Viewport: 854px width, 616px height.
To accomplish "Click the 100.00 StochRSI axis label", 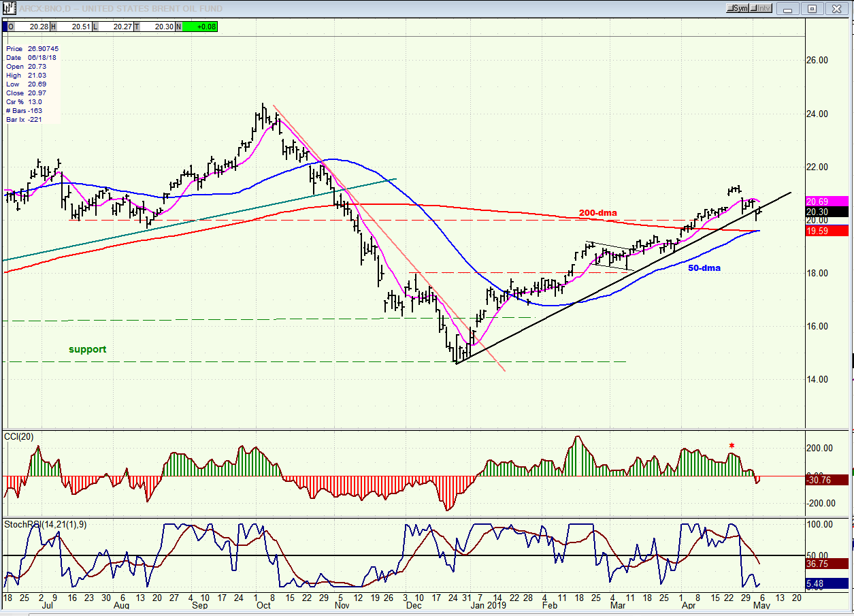I will tap(820, 525).
